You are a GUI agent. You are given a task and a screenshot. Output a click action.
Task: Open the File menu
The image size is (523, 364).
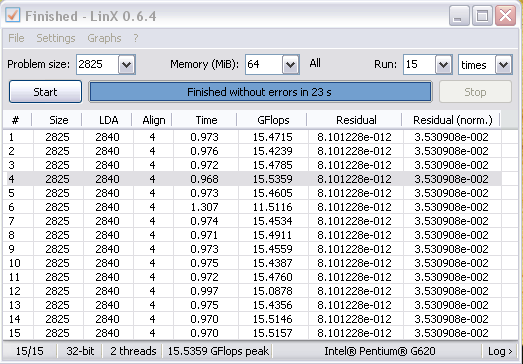[16, 38]
